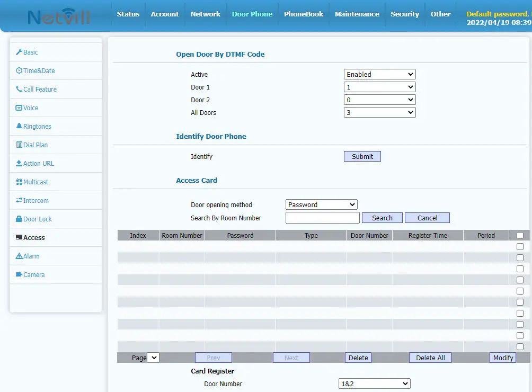
Task: Open the Active Enabled dropdown
Action: (x=379, y=75)
